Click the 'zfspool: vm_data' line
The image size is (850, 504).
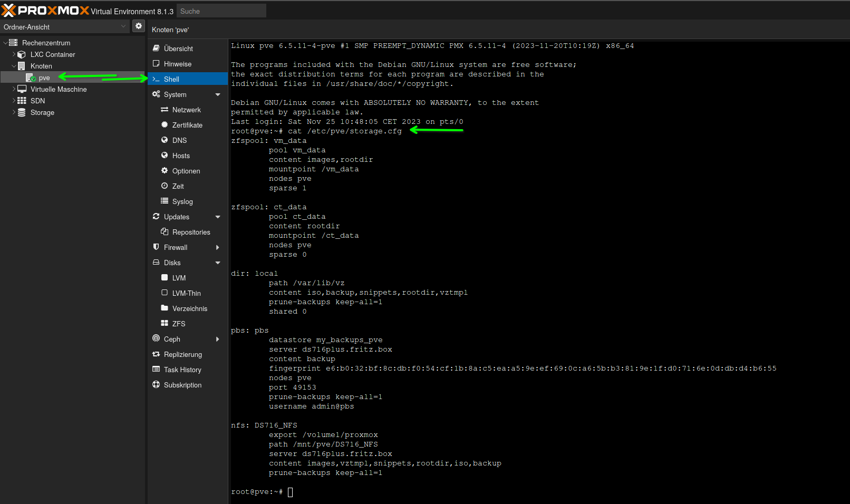tap(268, 141)
